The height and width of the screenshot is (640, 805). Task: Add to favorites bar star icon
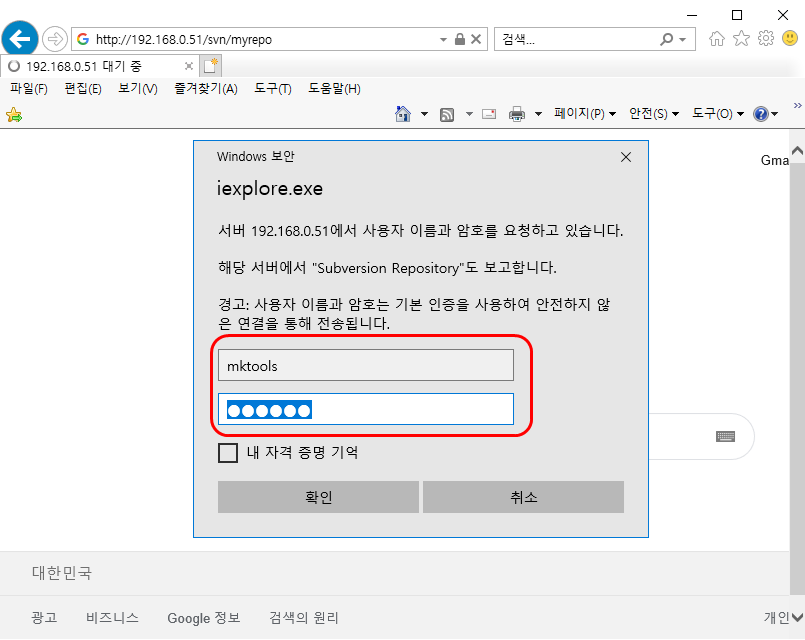pos(14,115)
